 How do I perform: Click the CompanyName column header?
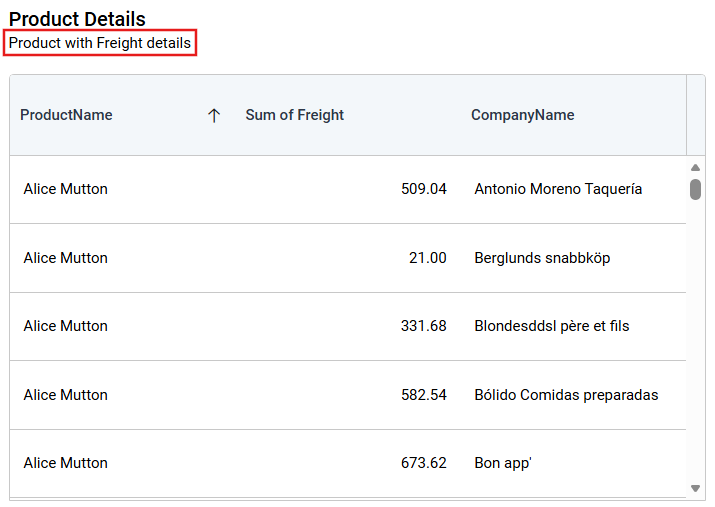[x=523, y=115]
